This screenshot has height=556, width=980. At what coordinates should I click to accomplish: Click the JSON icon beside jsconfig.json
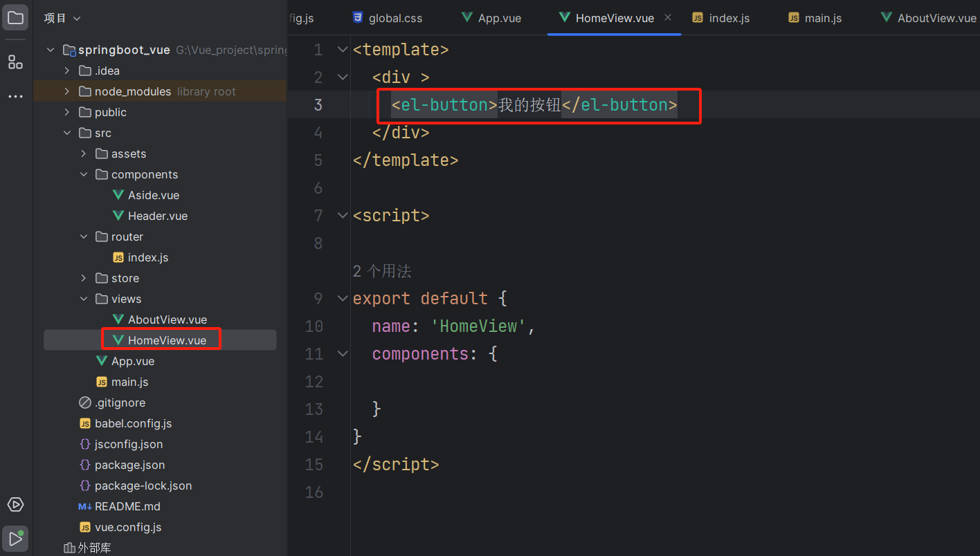click(85, 444)
